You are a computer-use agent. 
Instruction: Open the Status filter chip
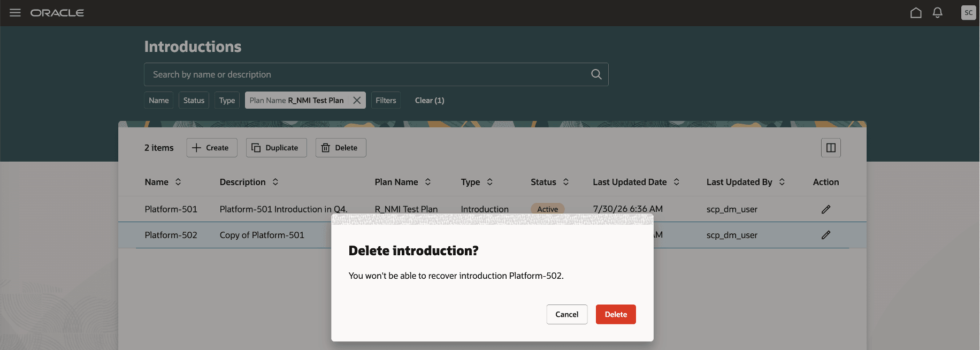point(194,100)
